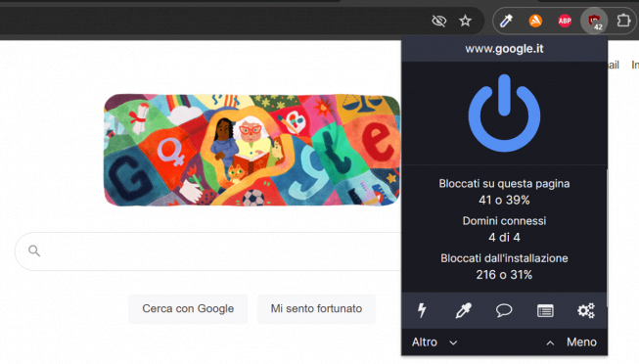Click the '4 di 4' connected domains value
639x364 pixels.
pyautogui.click(x=504, y=238)
